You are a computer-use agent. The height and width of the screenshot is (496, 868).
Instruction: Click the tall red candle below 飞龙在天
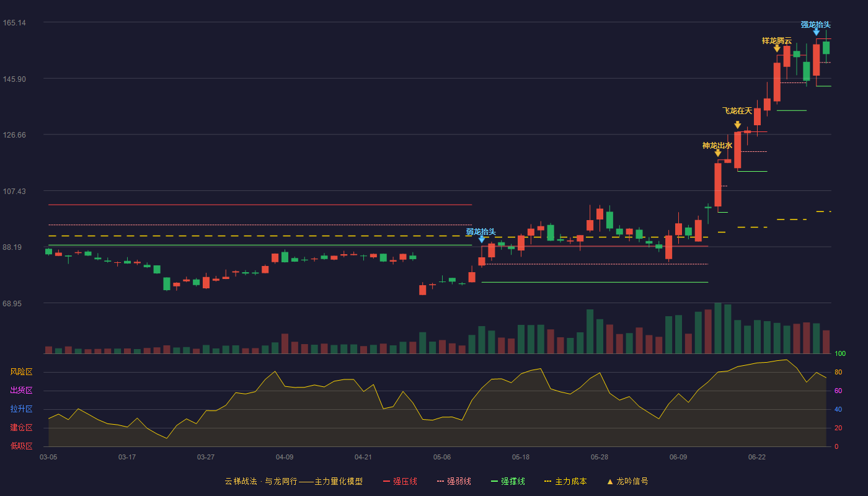[737, 149]
